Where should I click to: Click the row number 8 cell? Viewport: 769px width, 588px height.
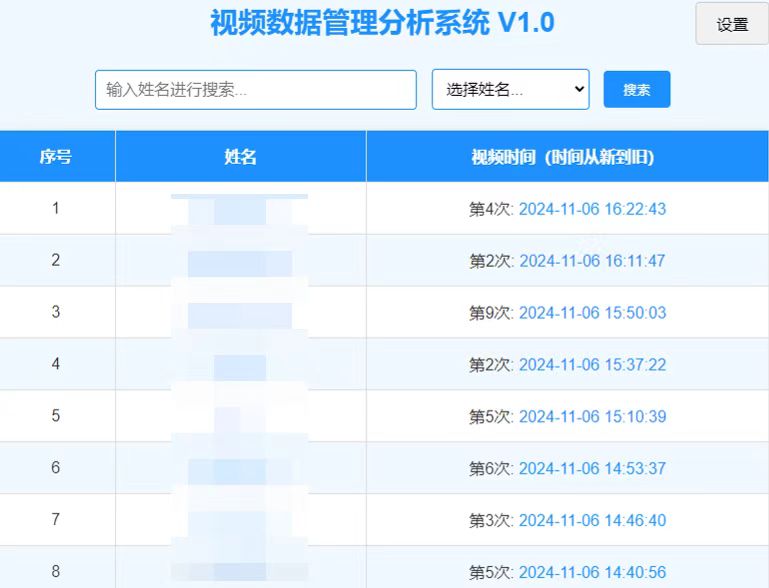pyautogui.click(x=56, y=572)
